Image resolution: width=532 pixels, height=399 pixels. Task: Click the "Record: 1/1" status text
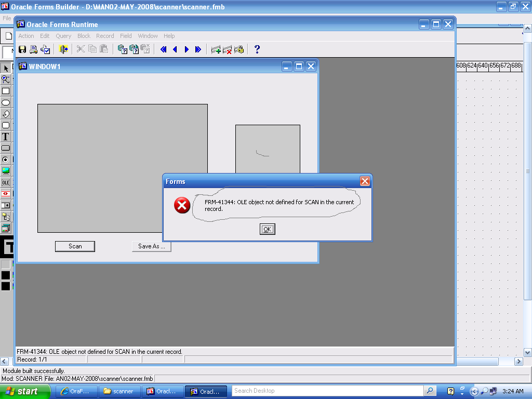(32, 360)
